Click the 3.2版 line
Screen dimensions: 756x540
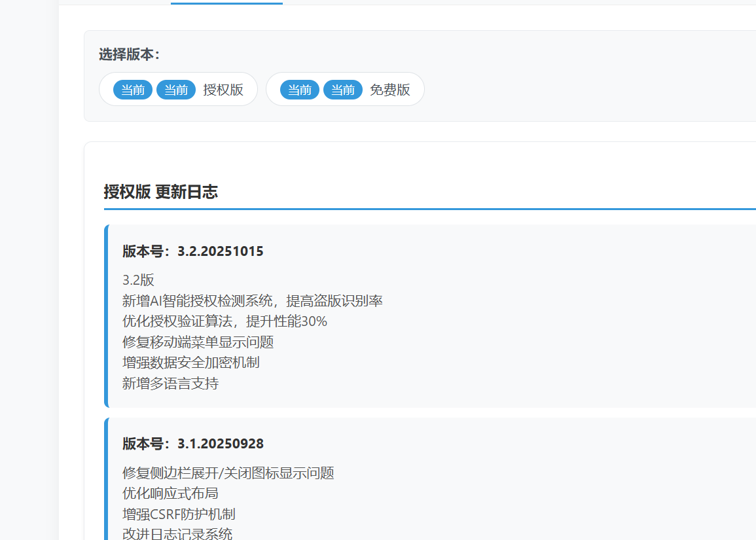point(138,280)
